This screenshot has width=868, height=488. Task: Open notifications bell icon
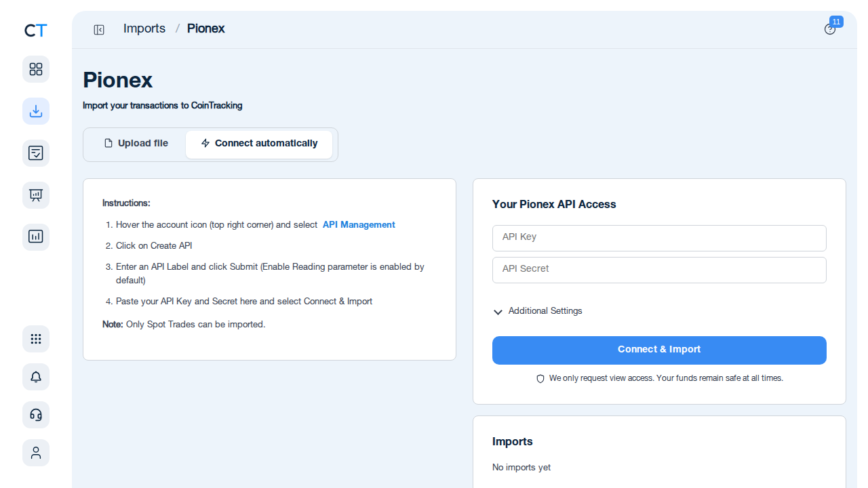pos(36,377)
